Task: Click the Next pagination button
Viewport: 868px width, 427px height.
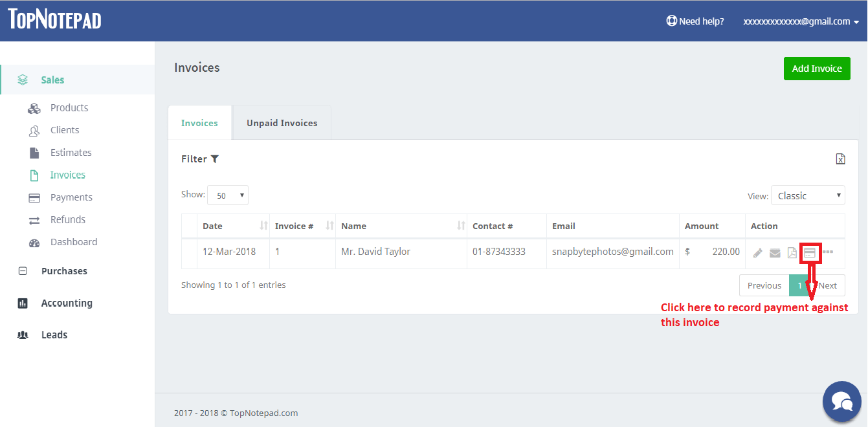Action: (829, 285)
